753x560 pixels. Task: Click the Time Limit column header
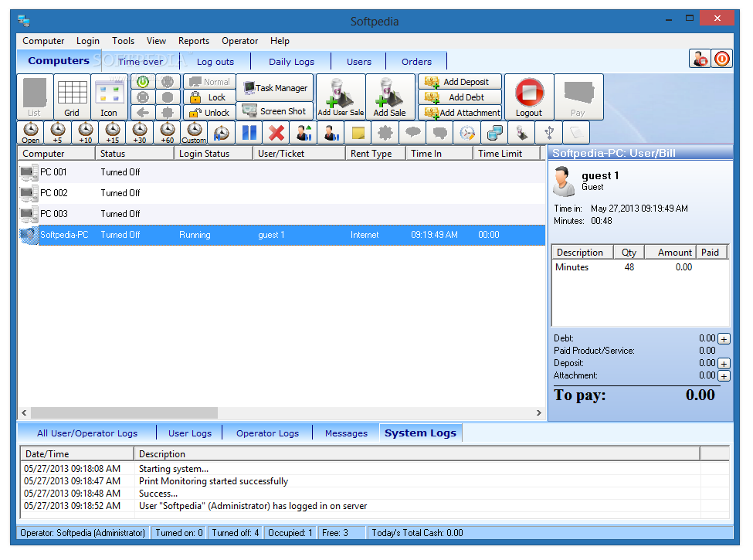[x=506, y=154]
